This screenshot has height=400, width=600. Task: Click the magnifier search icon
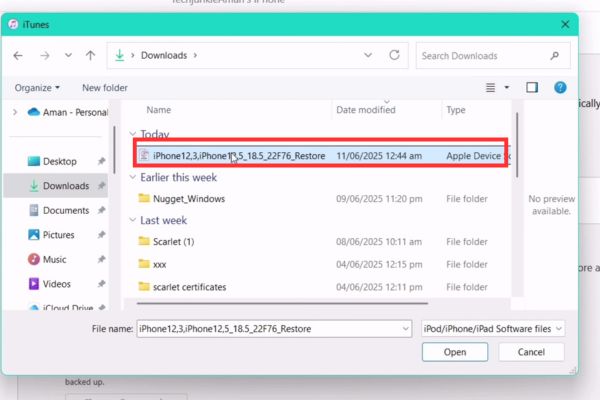coord(555,56)
